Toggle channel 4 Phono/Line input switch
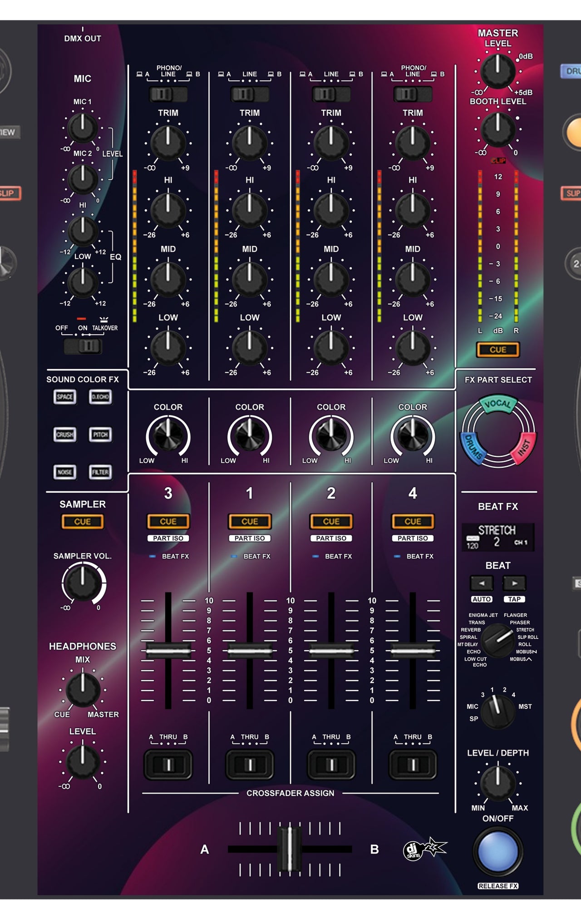Screen dimensions: 581x924 point(413,94)
